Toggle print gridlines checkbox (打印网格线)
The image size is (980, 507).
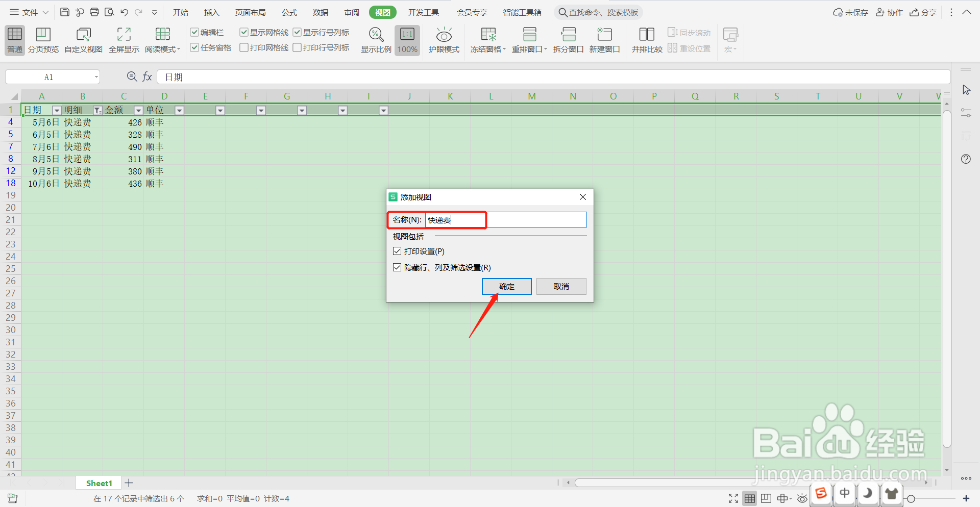point(244,47)
